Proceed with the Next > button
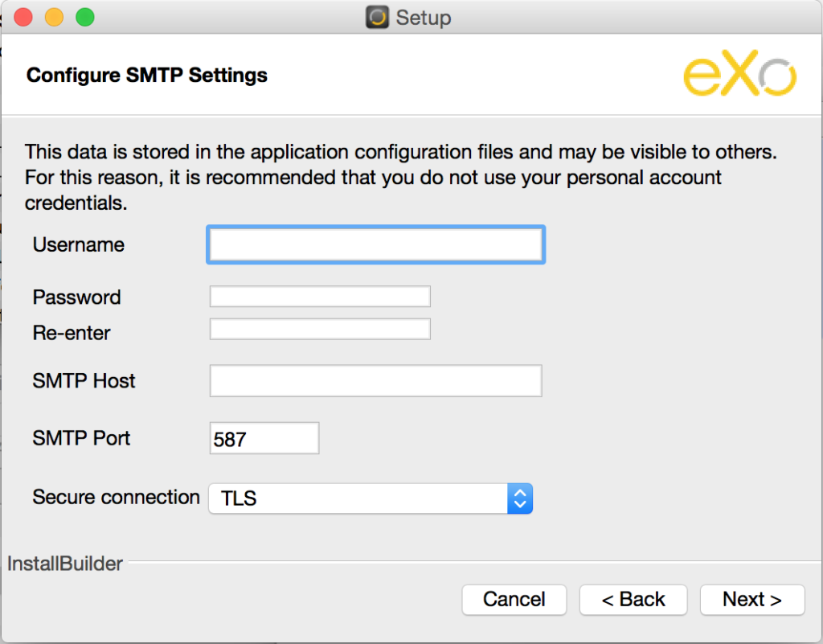 coord(751,600)
